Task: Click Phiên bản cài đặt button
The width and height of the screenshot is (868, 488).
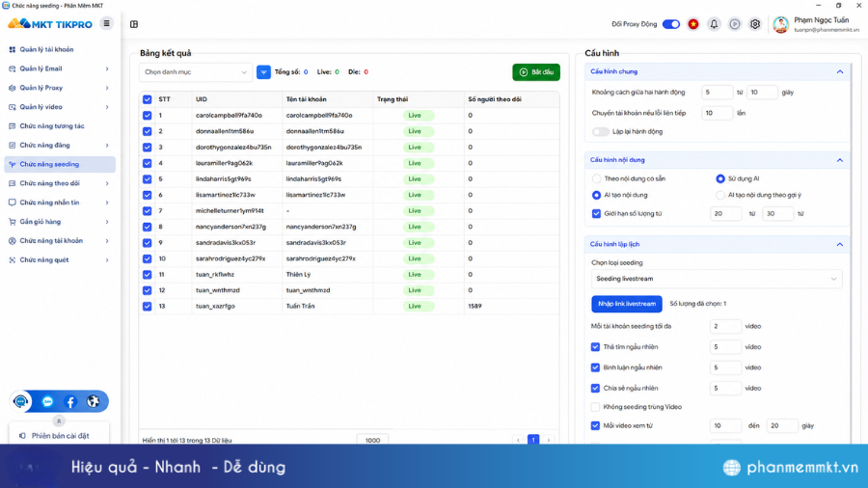Action: click(59, 435)
